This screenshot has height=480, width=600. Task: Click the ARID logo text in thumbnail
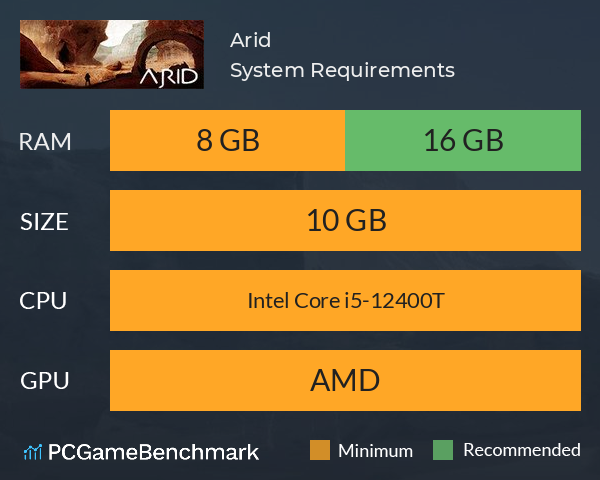pos(169,77)
